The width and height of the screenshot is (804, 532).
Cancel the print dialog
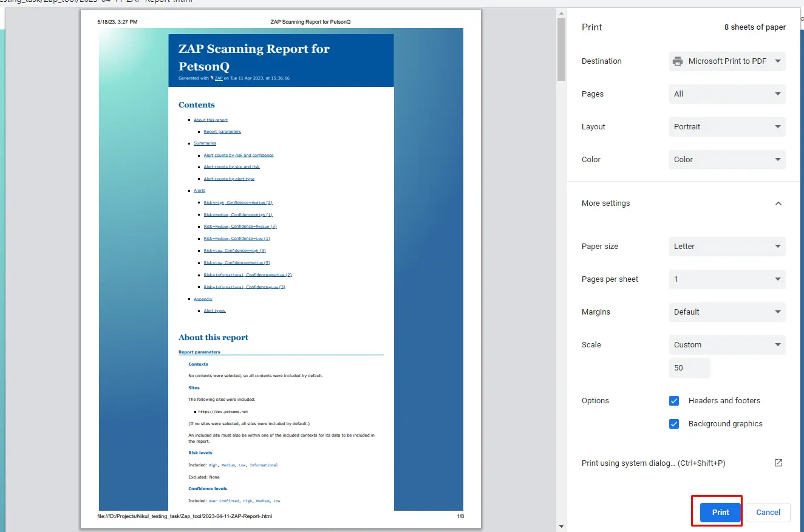768,512
